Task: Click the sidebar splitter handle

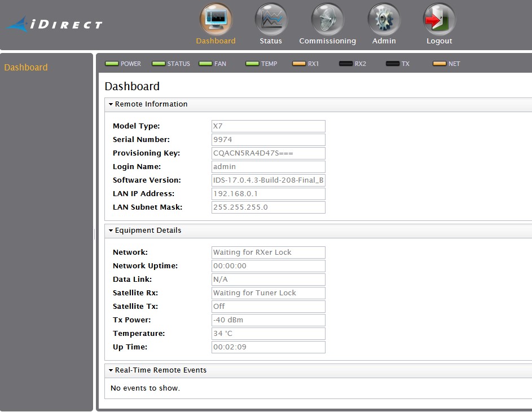Action: pyautogui.click(x=94, y=235)
